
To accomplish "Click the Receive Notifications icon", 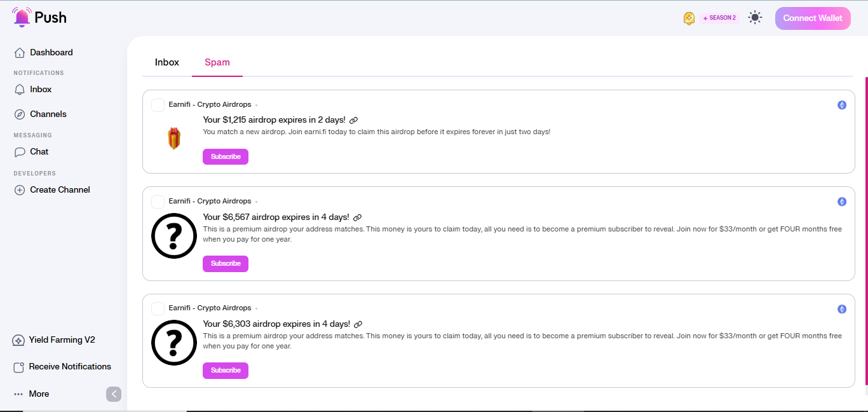I will point(18,367).
